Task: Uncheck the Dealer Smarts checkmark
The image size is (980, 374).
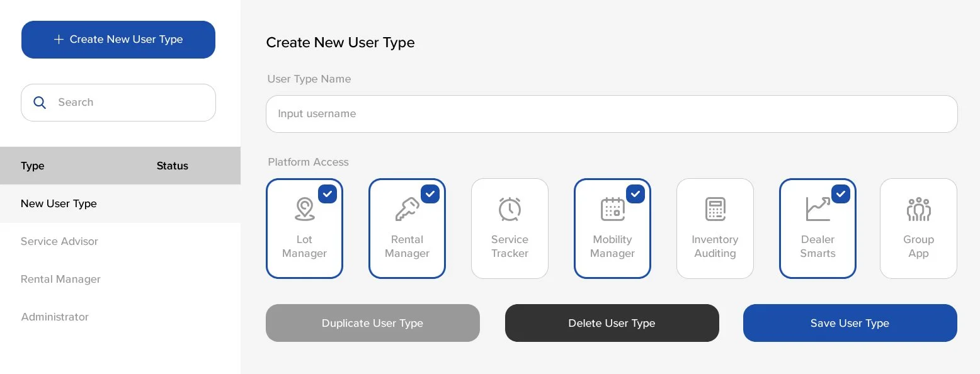Action: [x=841, y=194]
